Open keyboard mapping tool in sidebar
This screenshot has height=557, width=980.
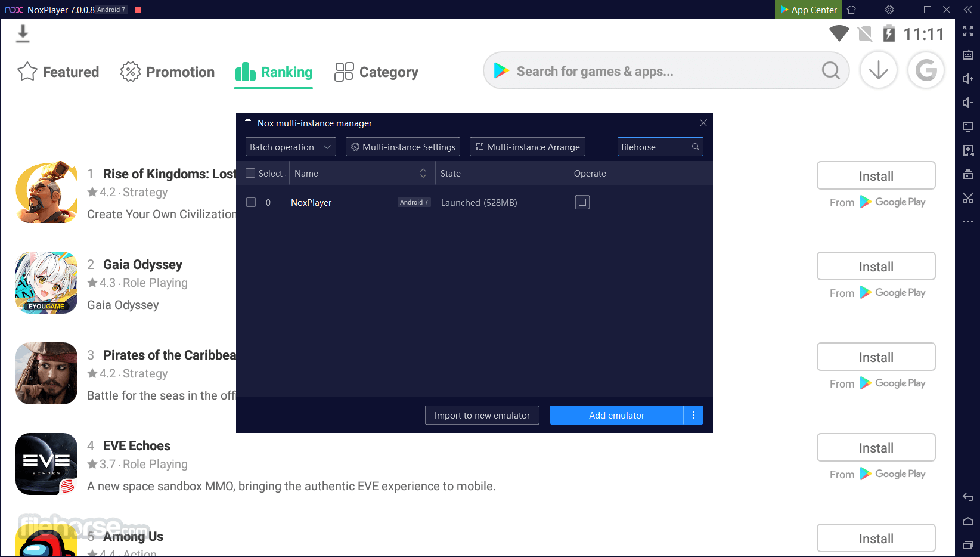pyautogui.click(x=968, y=55)
